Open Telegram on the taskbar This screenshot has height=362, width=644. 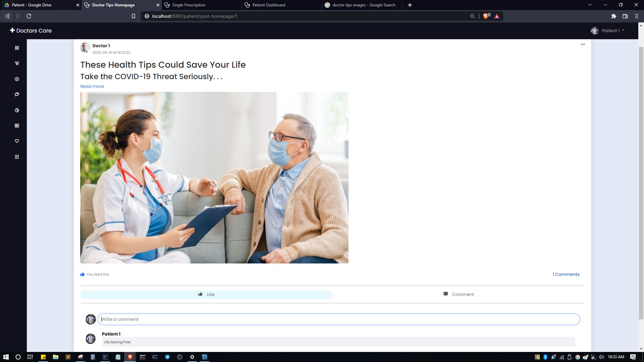[167, 357]
